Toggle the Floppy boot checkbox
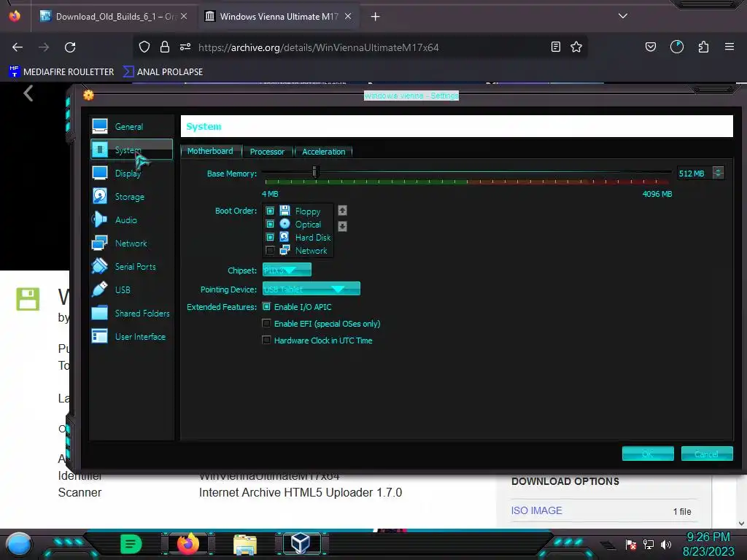747x560 pixels. coord(270,211)
